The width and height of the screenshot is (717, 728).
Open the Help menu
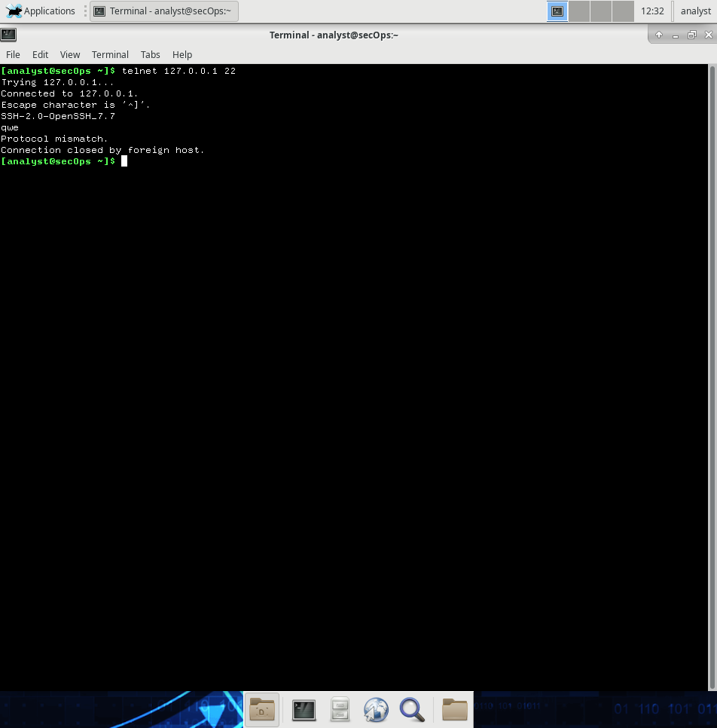(x=182, y=55)
